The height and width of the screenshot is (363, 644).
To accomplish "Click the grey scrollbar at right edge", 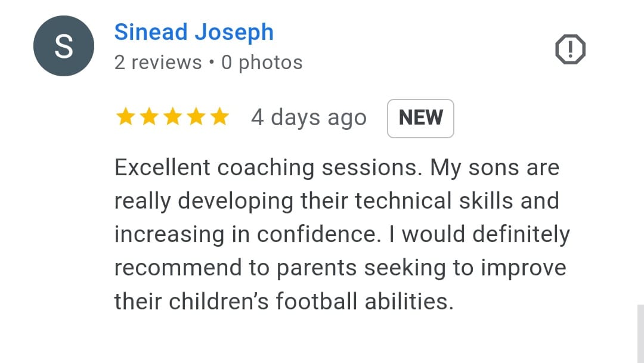I will click(640, 334).
